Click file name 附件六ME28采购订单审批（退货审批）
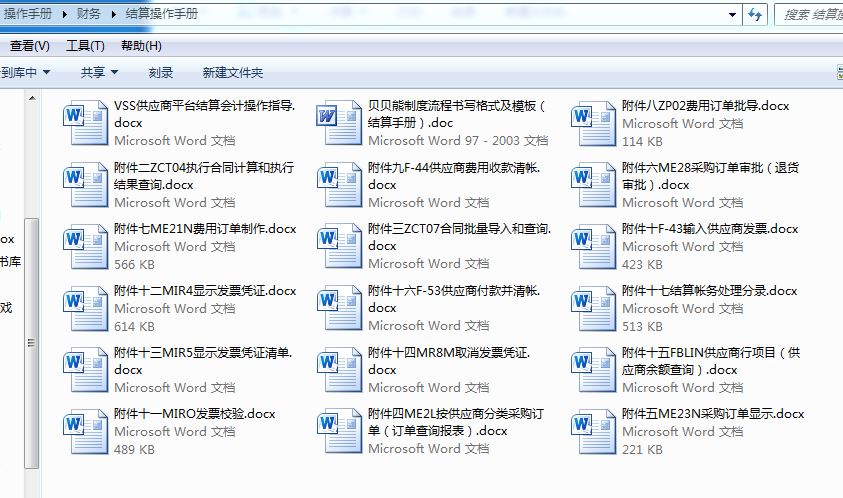The height and width of the screenshot is (498, 843). point(710,176)
